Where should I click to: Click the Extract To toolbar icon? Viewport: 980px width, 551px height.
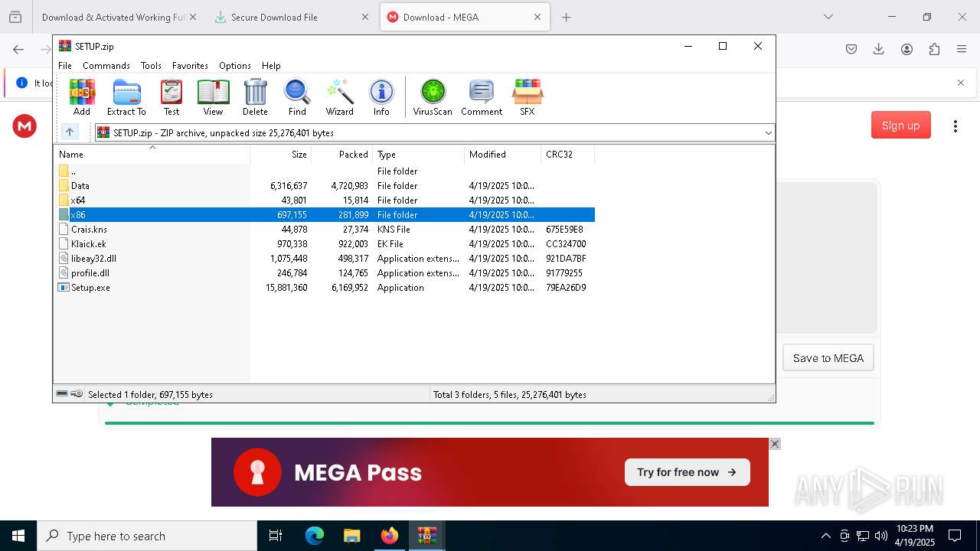pyautogui.click(x=126, y=97)
